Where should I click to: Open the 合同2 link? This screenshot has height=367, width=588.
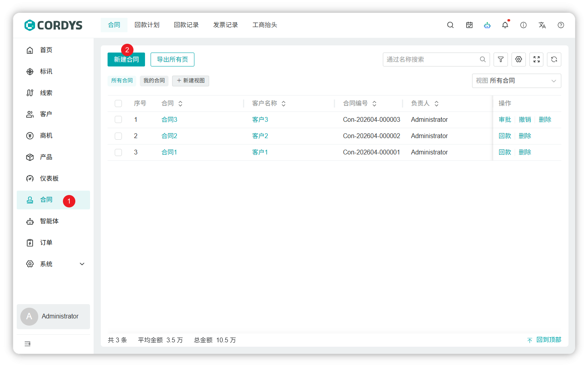click(169, 136)
